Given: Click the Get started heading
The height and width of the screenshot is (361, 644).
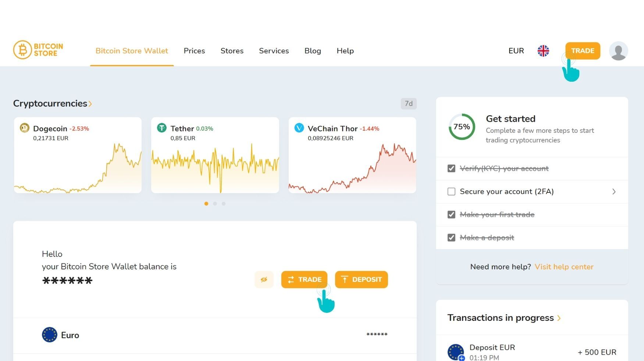Looking at the screenshot, I should tap(510, 119).
